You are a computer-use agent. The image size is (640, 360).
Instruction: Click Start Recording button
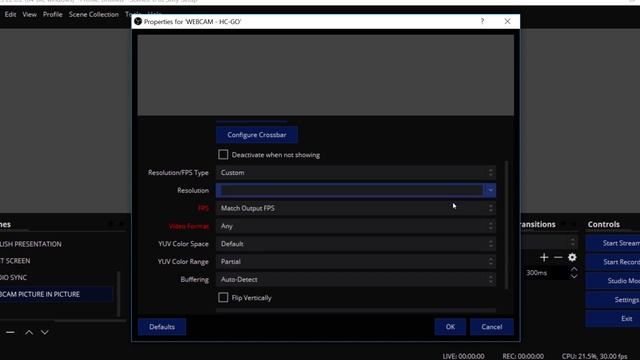click(x=613, y=262)
